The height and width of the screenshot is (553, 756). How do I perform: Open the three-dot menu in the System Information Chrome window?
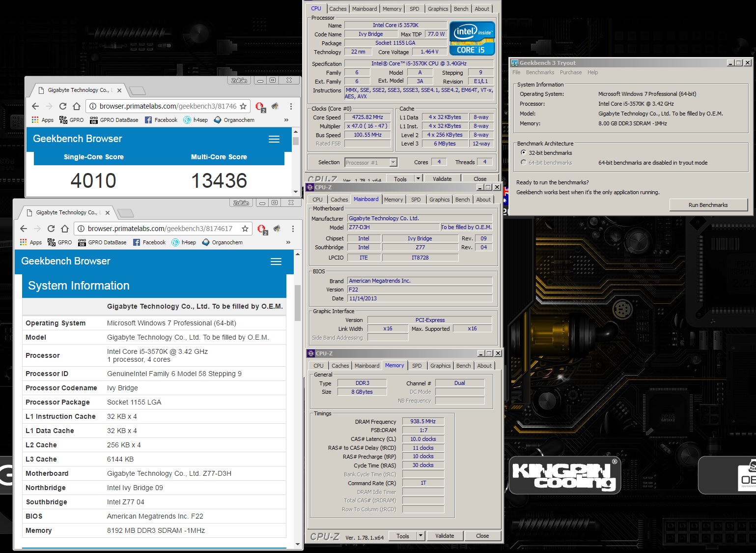[293, 229]
